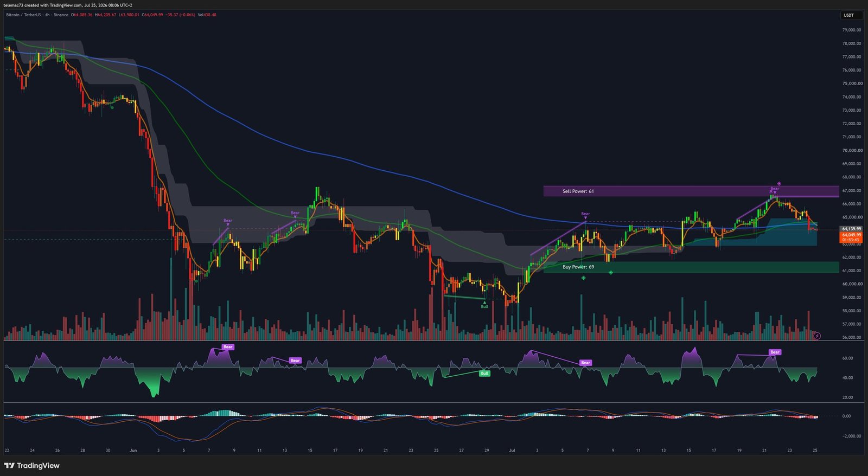
Task: Click the Jul label on the time axis
Action: coord(512,450)
